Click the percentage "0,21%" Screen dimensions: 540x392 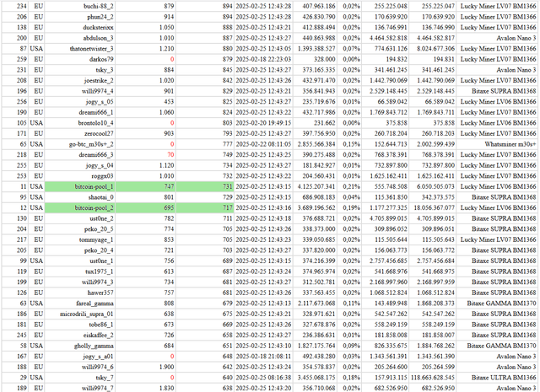click(352, 187)
